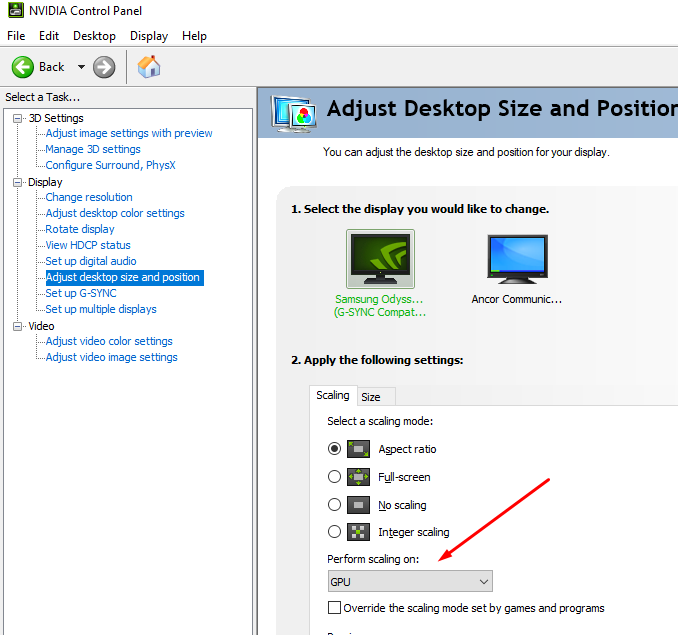Viewport: 678px width, 635px height.
Task: Select Adjust desktop size and position
Action: click(125, 277)
